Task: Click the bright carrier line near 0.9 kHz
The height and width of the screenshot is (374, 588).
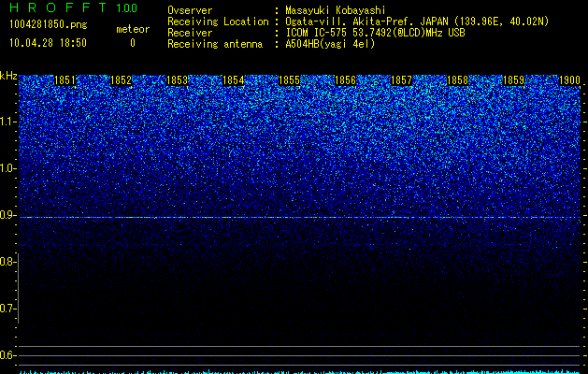Action: [299, 218]
